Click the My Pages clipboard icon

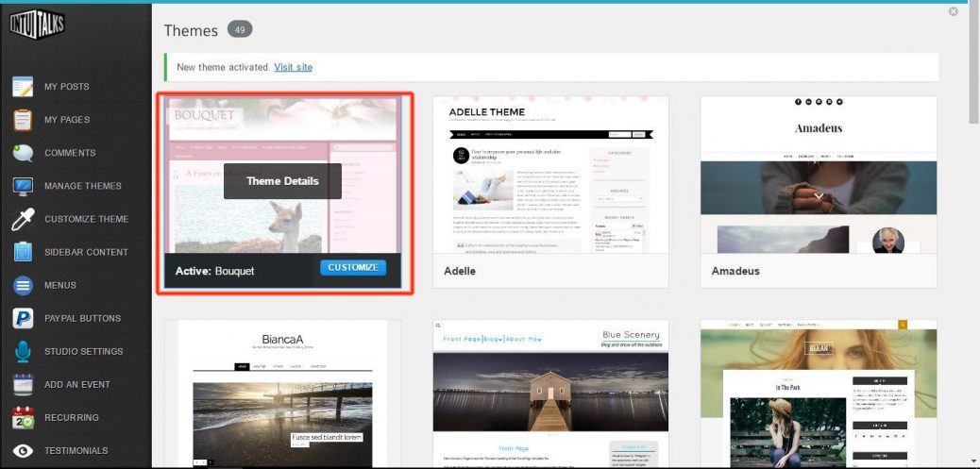tap(23, 119)
